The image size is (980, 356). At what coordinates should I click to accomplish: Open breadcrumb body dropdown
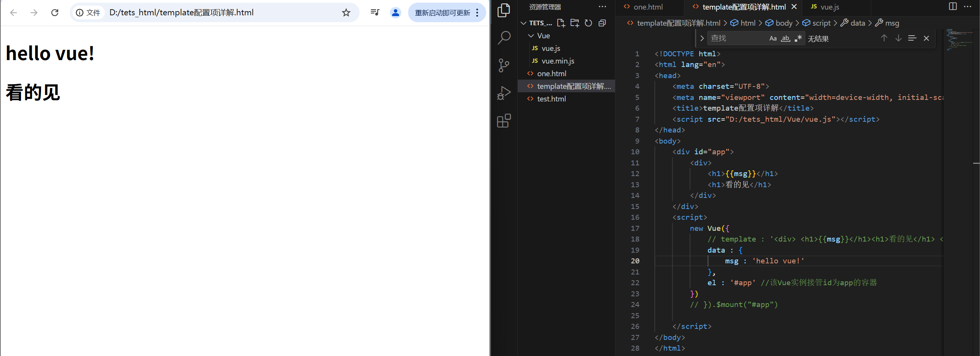coord(779,23)
